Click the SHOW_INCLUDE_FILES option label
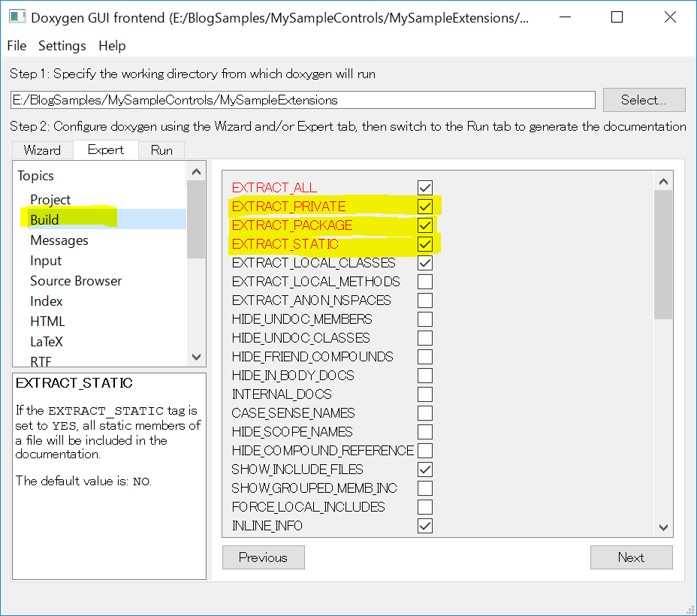This screenshot has height=616, width=697. (x=297, y=470)
